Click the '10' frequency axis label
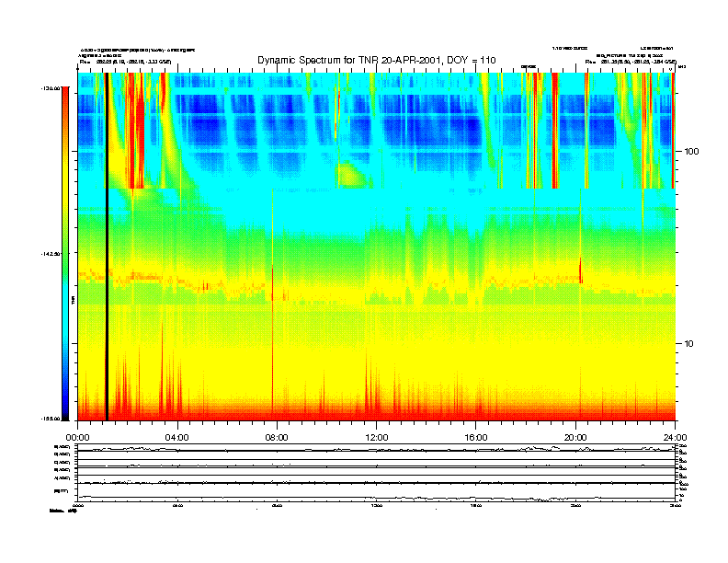 pyautogui.click(x=689, y=344)
